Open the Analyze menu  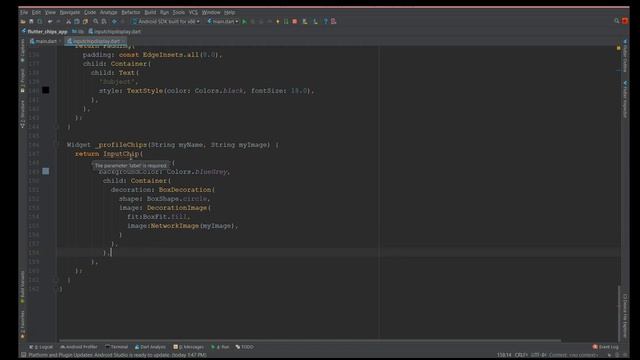pos(109,12)
